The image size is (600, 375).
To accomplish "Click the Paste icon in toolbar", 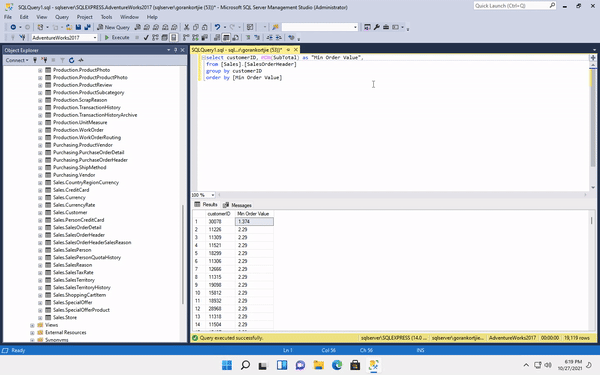I will [x=205, y=27].
